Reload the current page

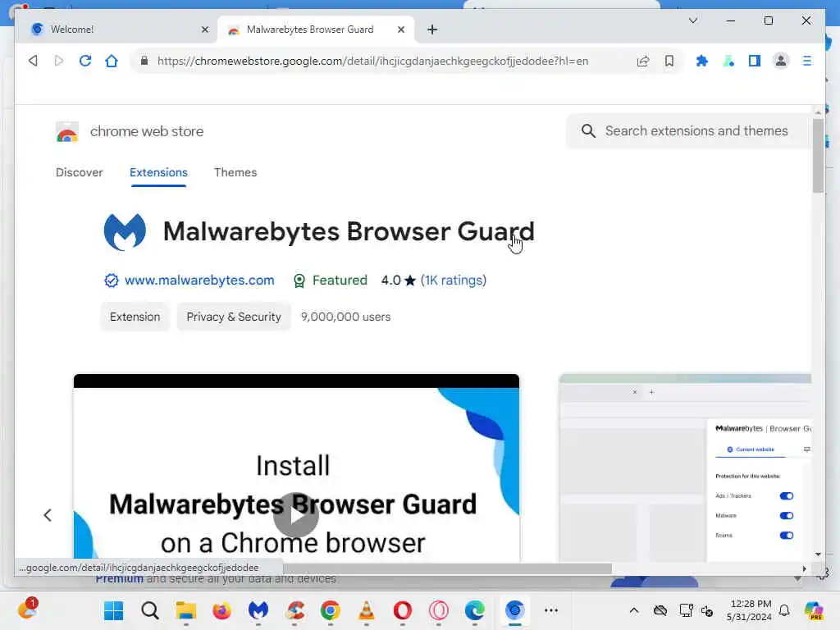[85, 61]
